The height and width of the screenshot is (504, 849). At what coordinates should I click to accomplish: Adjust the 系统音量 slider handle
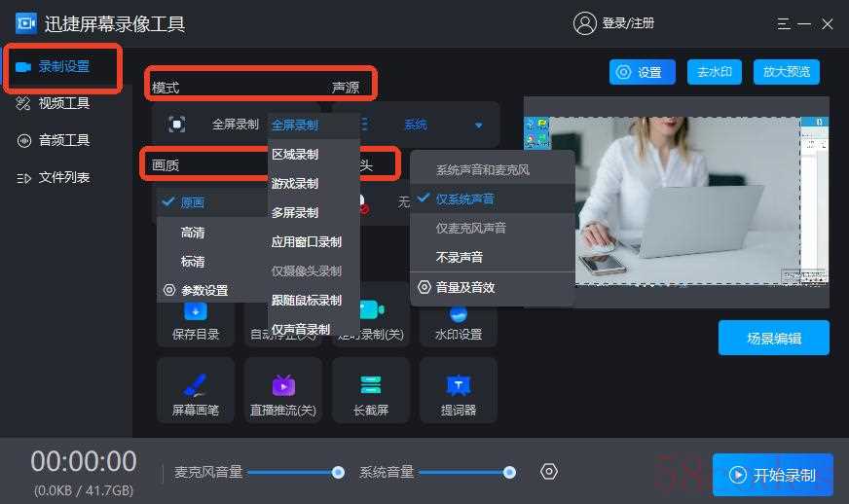pos(509,473)
